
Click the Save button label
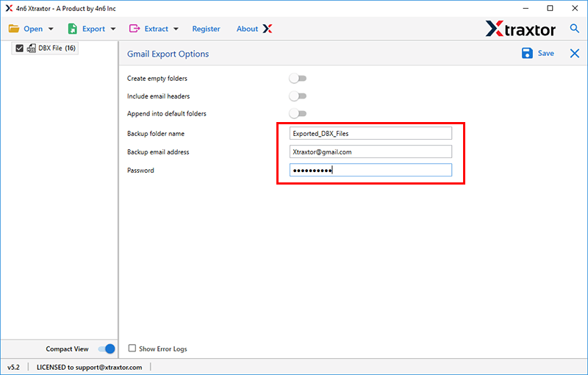point(545,53)
